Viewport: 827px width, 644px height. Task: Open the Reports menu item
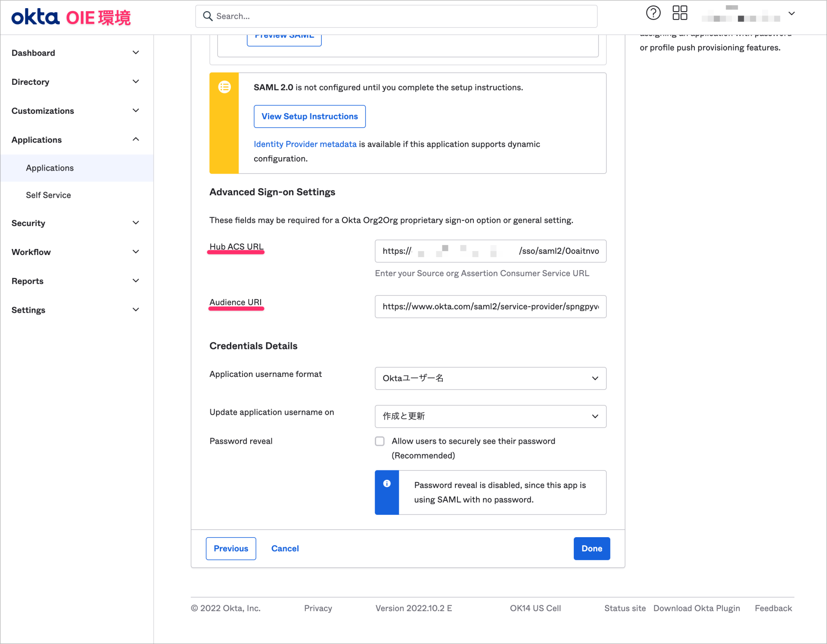pos(27,281)
